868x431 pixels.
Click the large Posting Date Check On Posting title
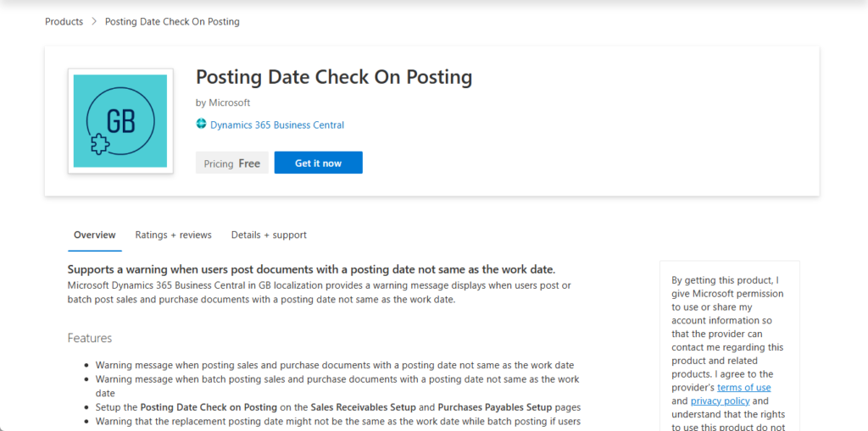[334, 77]
